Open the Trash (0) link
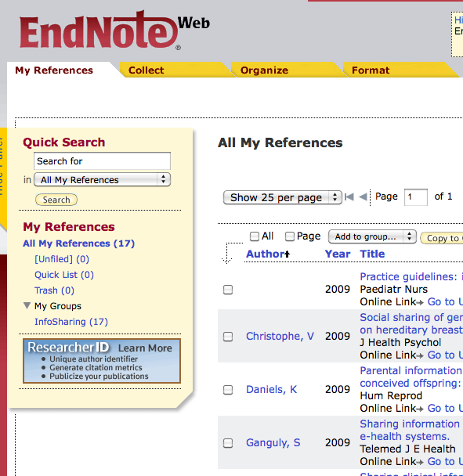This screenshot has height=476, width=463. click(54, 290)
